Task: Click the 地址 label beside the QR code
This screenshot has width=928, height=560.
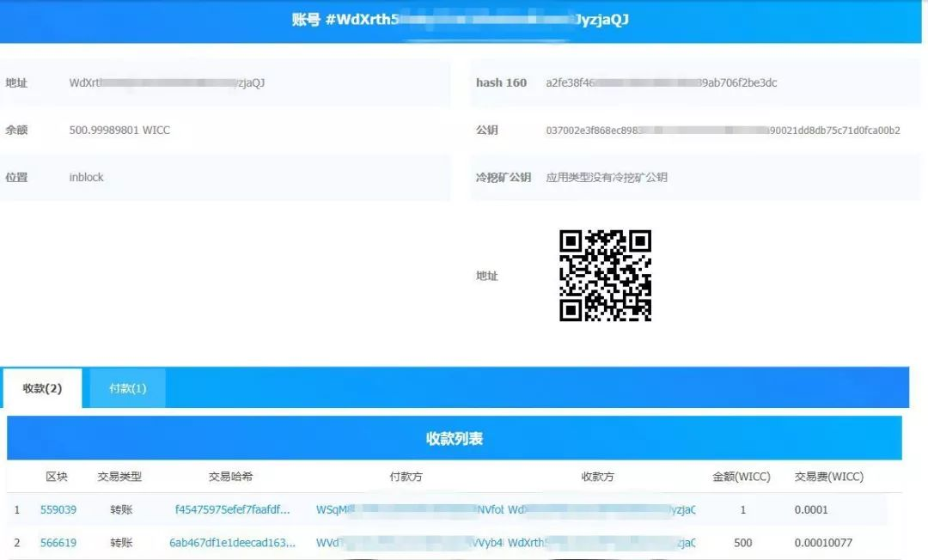Action: tap(487, 276)
